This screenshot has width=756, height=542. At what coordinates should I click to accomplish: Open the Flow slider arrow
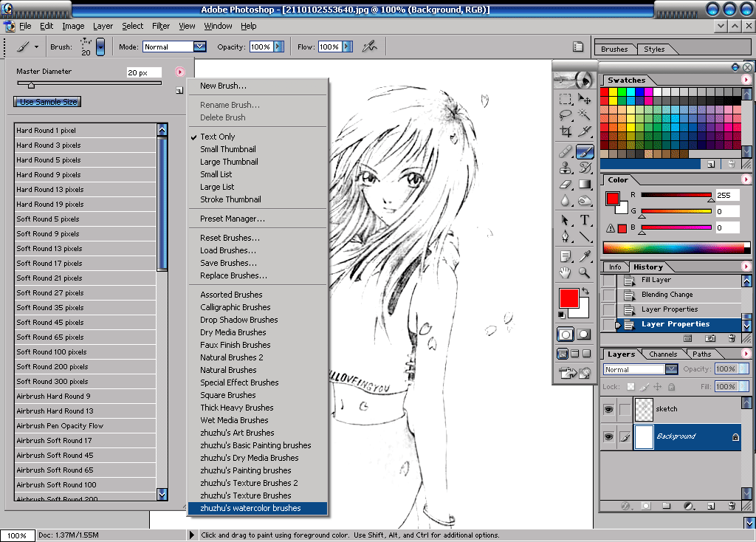coord(347,47)
